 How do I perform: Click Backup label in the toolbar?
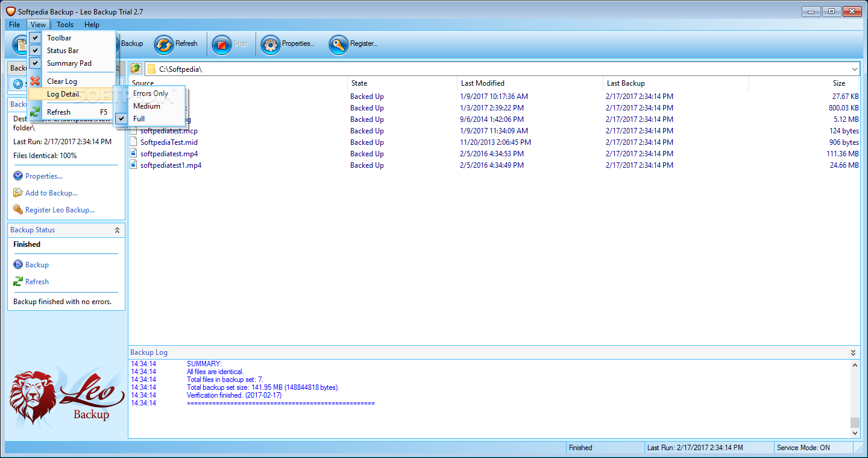tap(132, 43)
